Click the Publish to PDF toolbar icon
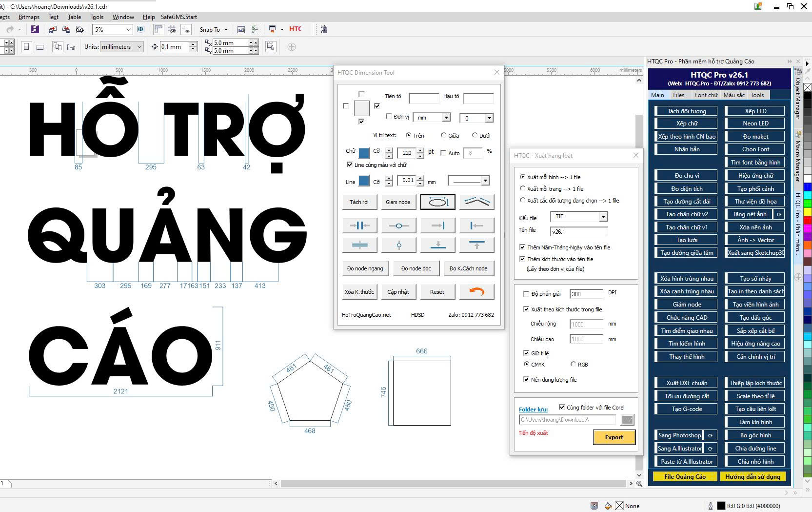 (80, 30)
